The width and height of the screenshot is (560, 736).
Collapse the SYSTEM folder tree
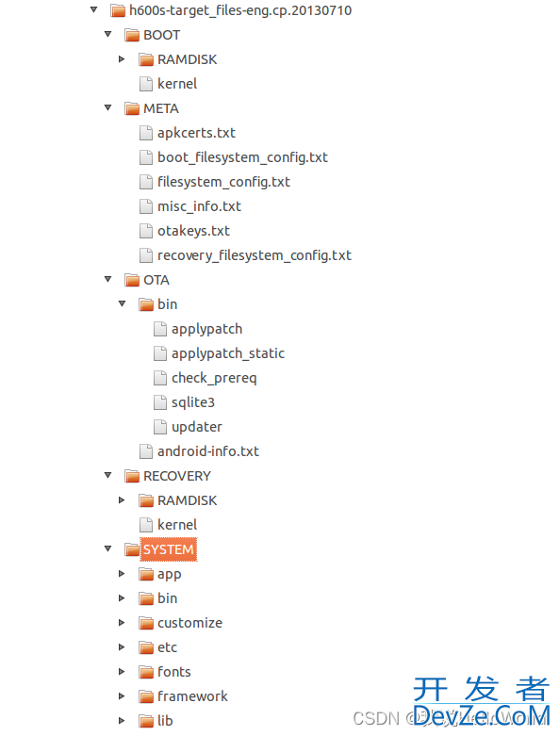tap(108, 548)
